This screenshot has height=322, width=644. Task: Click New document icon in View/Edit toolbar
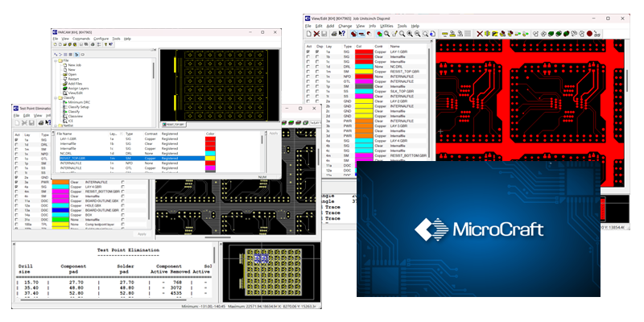coord(309,34)
